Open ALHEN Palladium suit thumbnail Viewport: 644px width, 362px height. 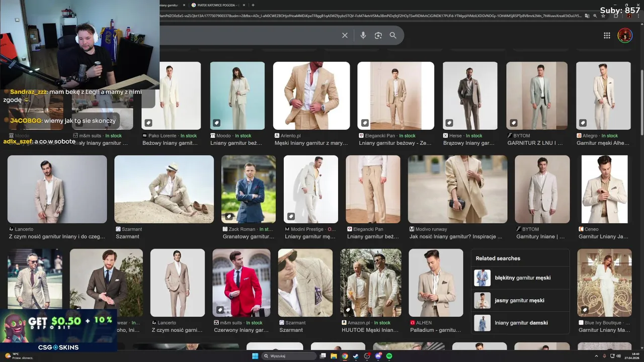click(x=436, y=283)
